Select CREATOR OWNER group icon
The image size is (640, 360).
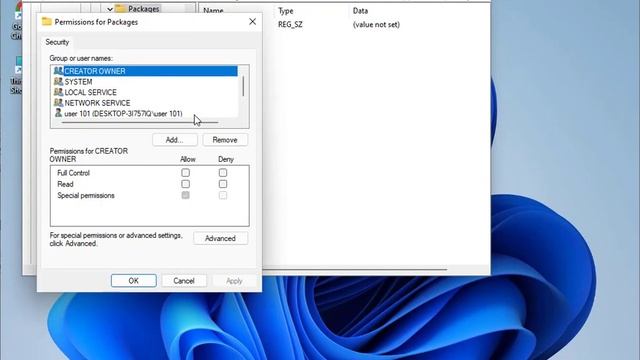(58, 71)
